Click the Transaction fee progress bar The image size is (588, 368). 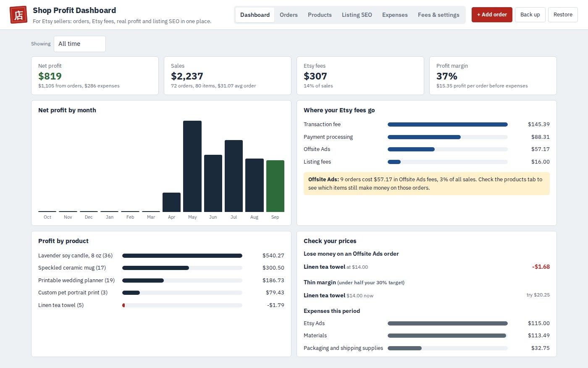click(x=448, y=124)
